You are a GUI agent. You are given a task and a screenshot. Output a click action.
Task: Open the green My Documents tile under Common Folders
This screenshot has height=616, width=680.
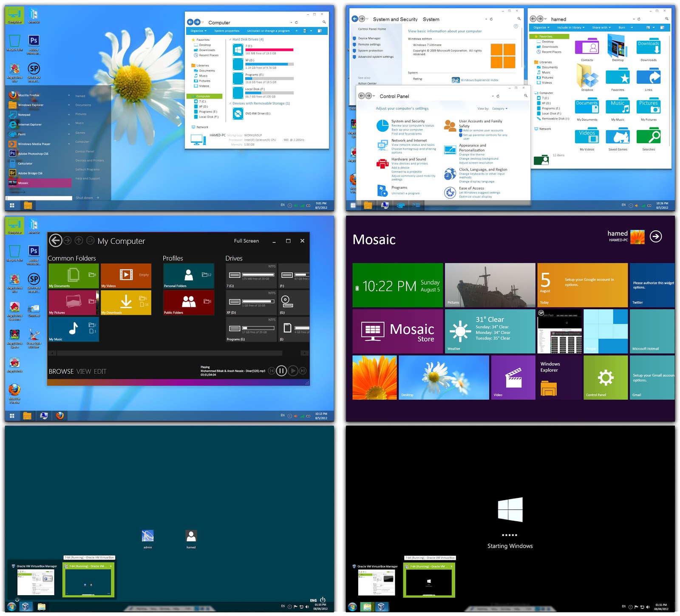tap(74, 276)
